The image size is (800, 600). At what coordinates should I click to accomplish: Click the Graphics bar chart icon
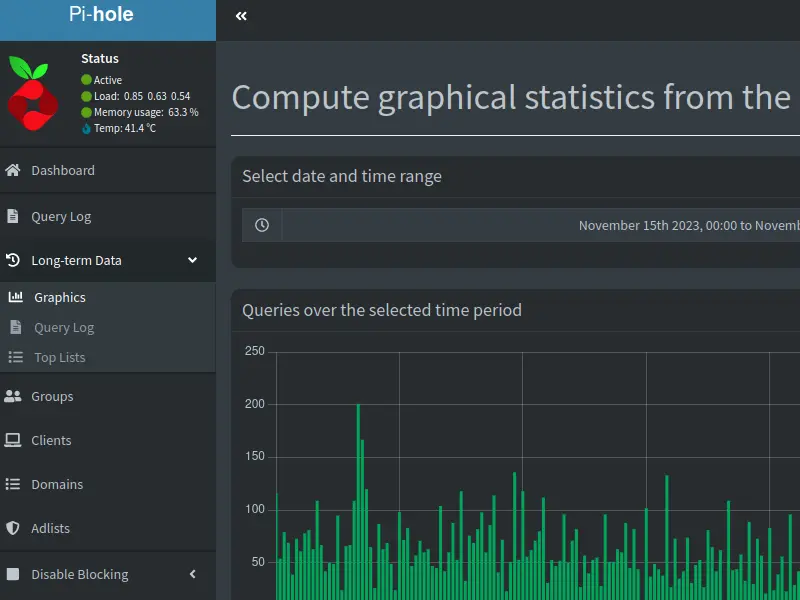[15, 297]
